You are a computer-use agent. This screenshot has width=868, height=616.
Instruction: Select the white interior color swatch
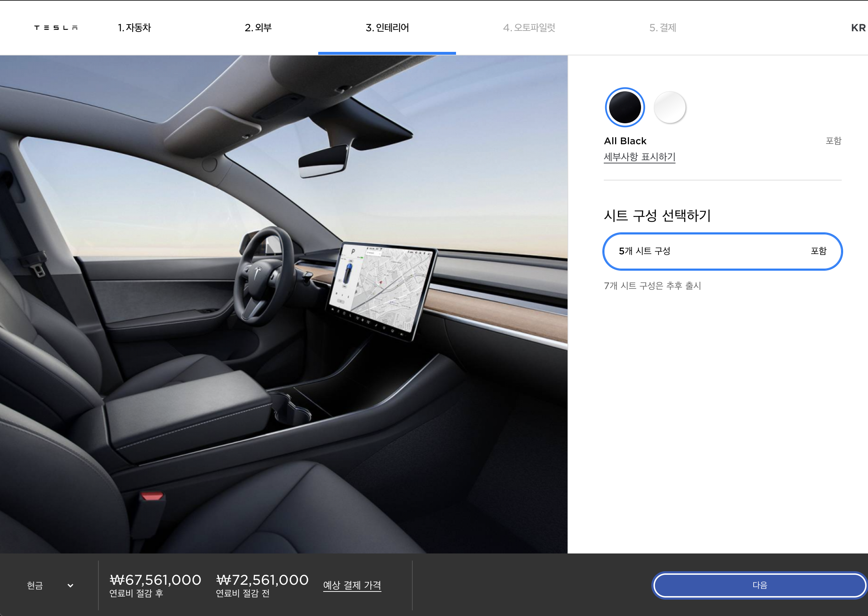(x=670, y=107)
